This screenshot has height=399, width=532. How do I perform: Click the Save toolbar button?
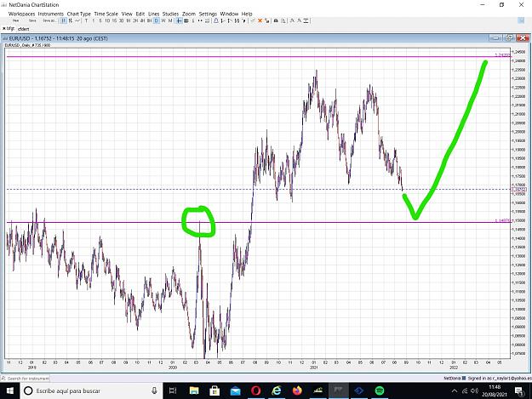point(32,20)
